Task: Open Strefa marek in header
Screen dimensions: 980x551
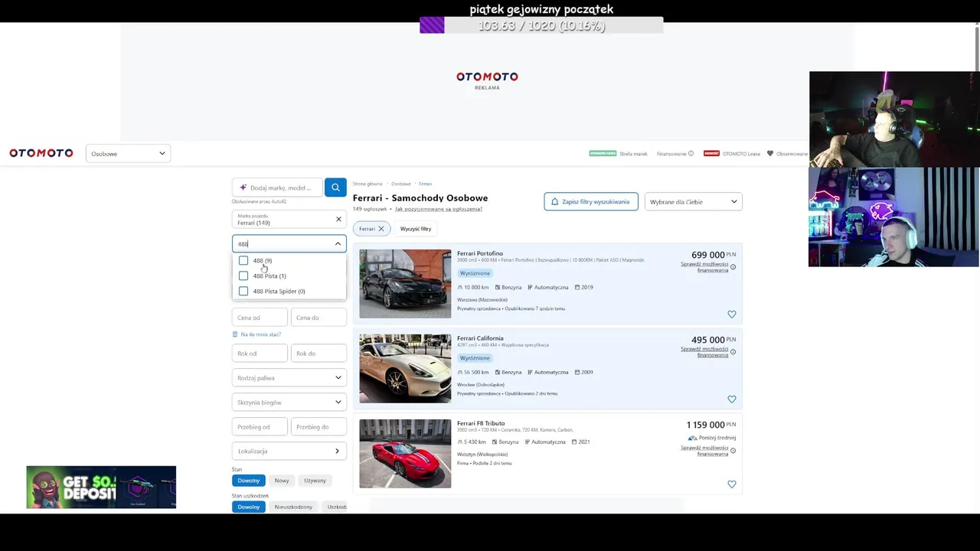Action: 633,154
